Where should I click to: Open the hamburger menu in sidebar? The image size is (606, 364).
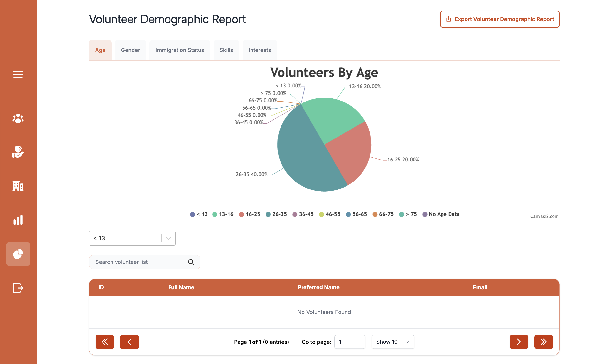[x=18, y=74]
